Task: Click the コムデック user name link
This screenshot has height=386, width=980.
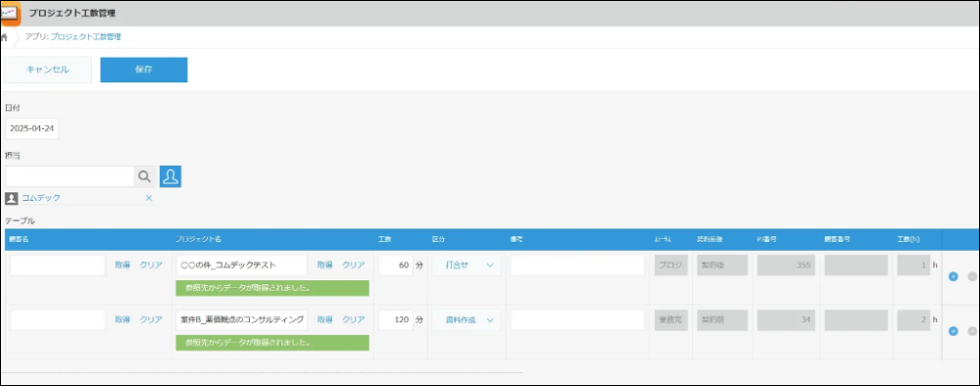Action: (41, 198)
